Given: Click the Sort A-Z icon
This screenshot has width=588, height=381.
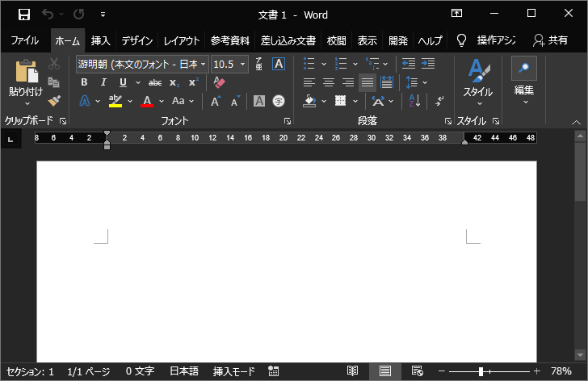Looking at the screenshot, I should (414, 101).
